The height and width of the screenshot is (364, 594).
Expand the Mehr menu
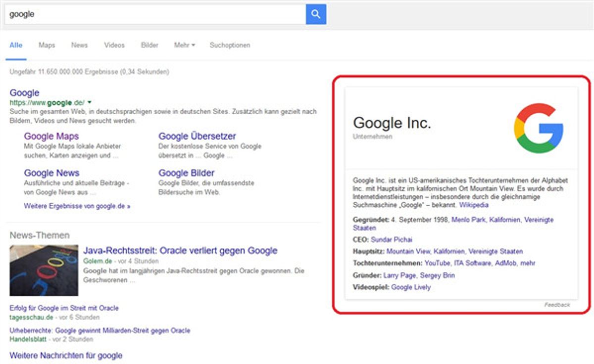click(185, 45)
